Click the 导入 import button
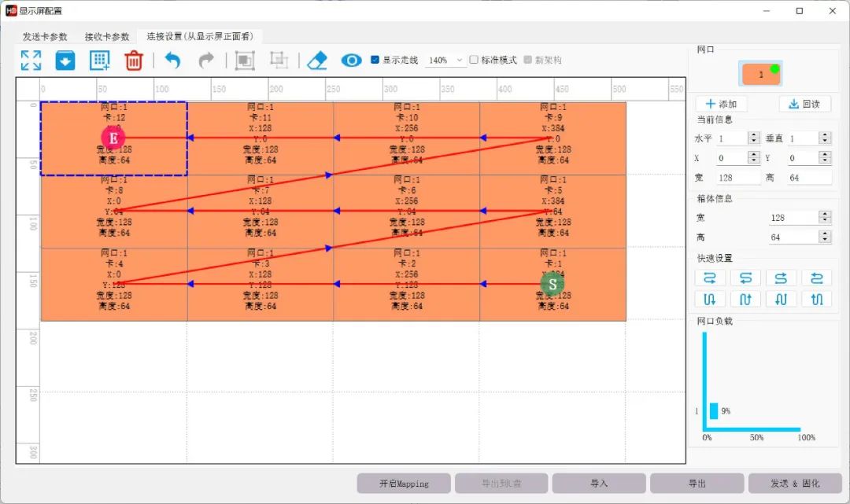The height and width of the screenshot is (504, 850). coord(599,484)
